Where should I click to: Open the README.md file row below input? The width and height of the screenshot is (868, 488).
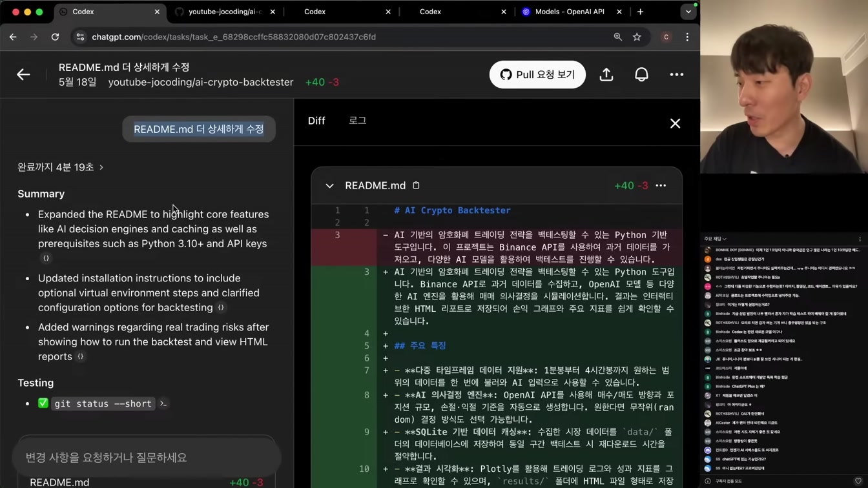(147, 482)
